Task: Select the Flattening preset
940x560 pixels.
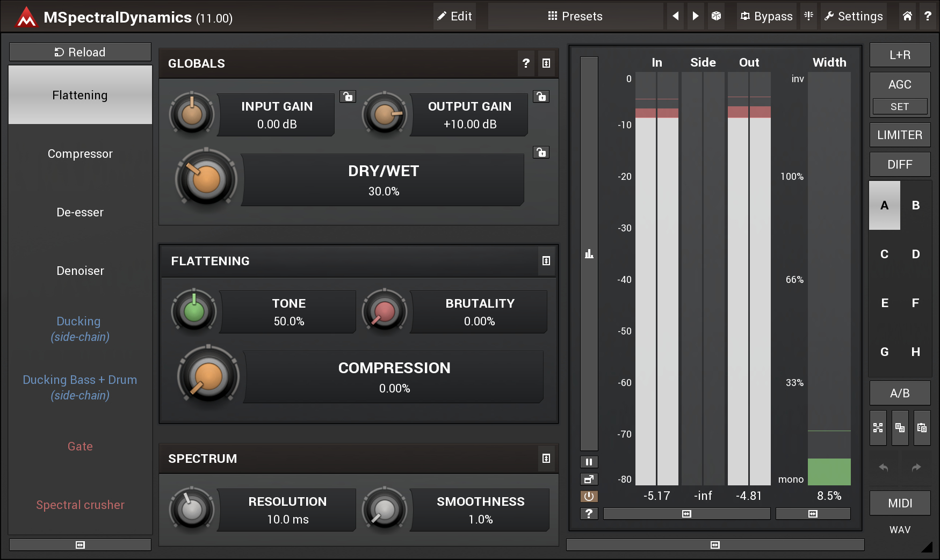Action: click(x=80, y=95)
